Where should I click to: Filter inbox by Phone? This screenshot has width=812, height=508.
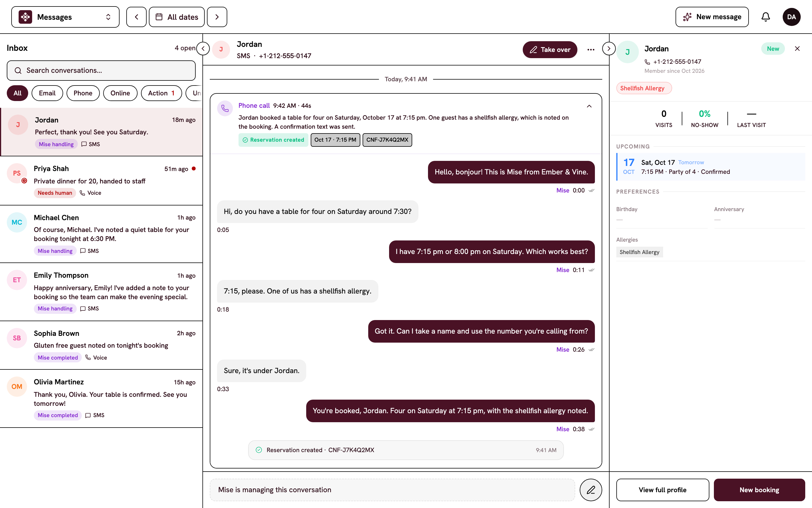(83, 93)
